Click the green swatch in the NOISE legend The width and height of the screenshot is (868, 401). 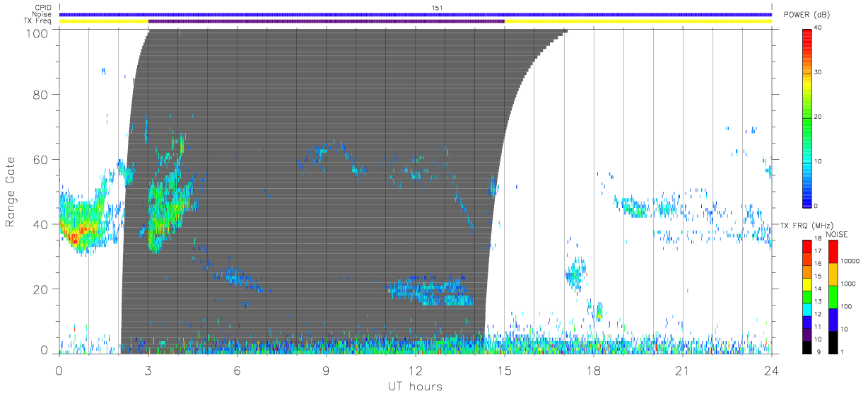(x=833, y=296)
